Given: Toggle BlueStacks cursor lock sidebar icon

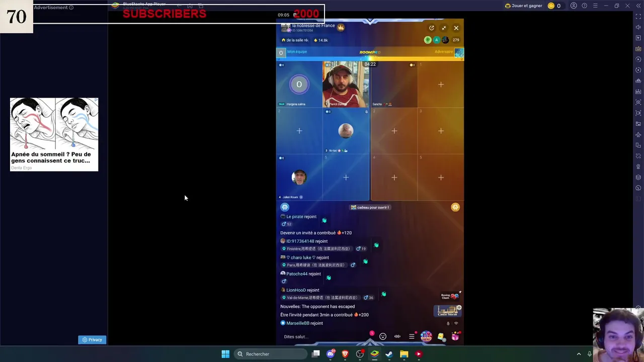Looking at the screenshot, I should tap(638, 38).
